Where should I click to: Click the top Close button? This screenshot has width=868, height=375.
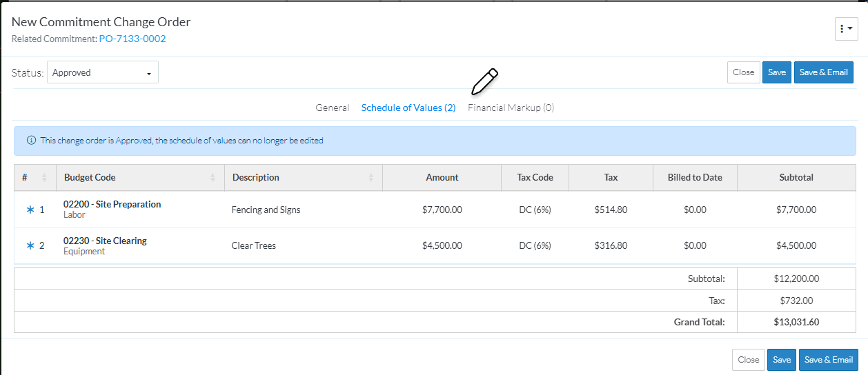(x=743, y=72)
